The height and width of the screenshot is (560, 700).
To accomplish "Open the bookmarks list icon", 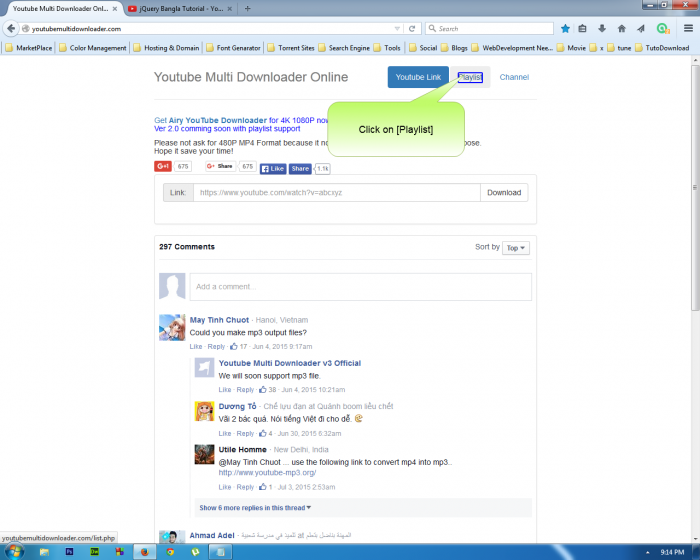I will click(583, 29).
